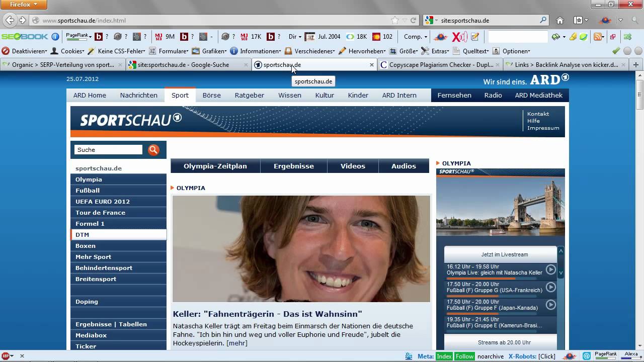Click the binoculars search icon in SEO toolbar
Image resolution: width=644 pixels, height=362 pixels.
tap(555, 37)
